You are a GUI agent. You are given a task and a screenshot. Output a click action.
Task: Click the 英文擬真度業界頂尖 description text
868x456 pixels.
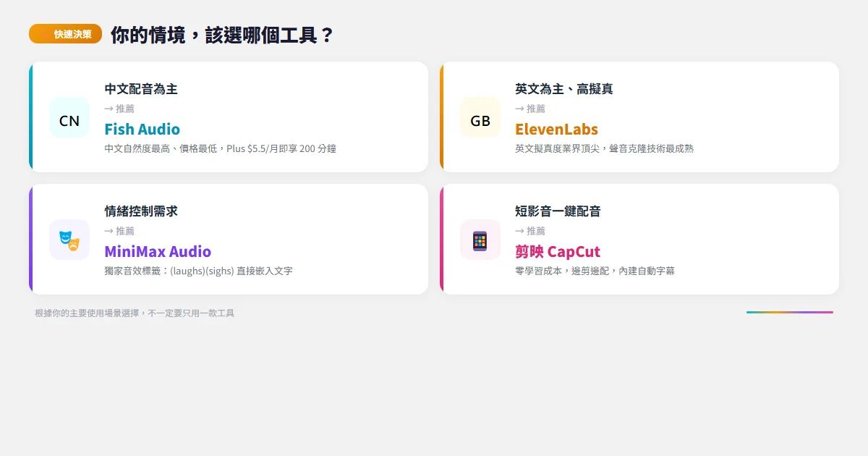click(x=604, y=148)
